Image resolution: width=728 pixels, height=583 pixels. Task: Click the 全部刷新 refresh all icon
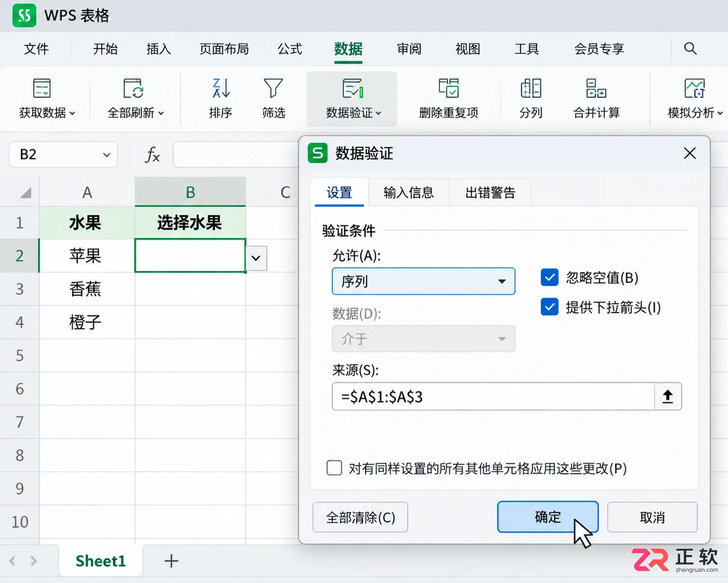click(133, 89)
